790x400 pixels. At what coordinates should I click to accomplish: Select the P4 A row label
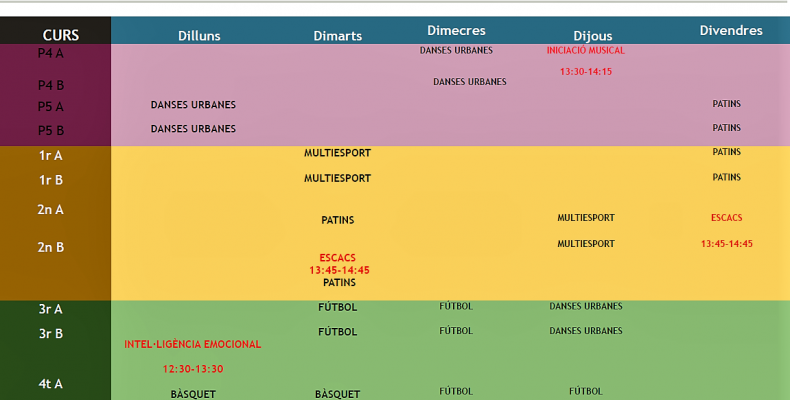click(x=50, y=53)
